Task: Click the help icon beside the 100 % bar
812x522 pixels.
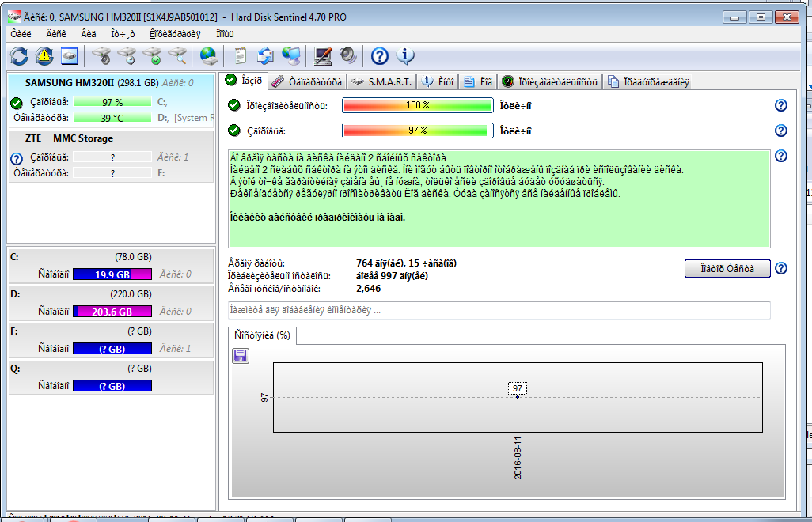Action: tap(780, 105)
